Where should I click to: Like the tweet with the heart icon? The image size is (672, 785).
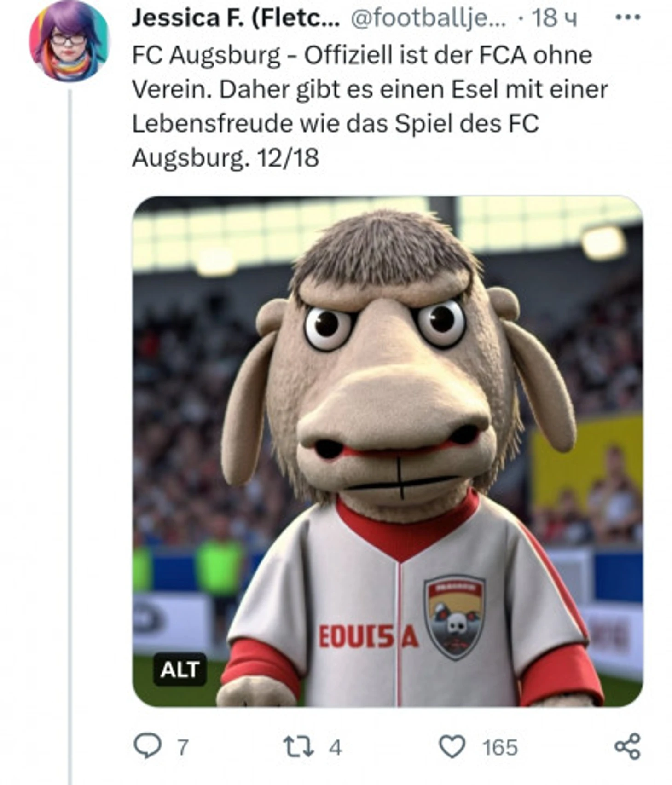pyautogui.click(x=452, y=746)
